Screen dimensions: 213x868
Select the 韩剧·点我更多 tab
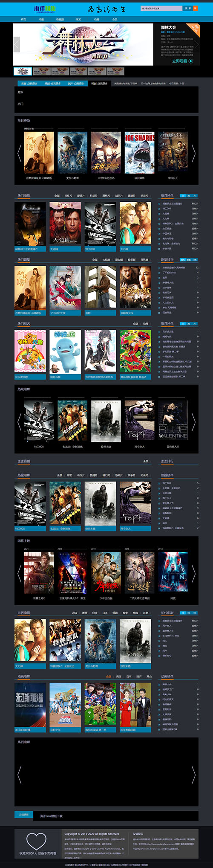click(x=100, y=84)
